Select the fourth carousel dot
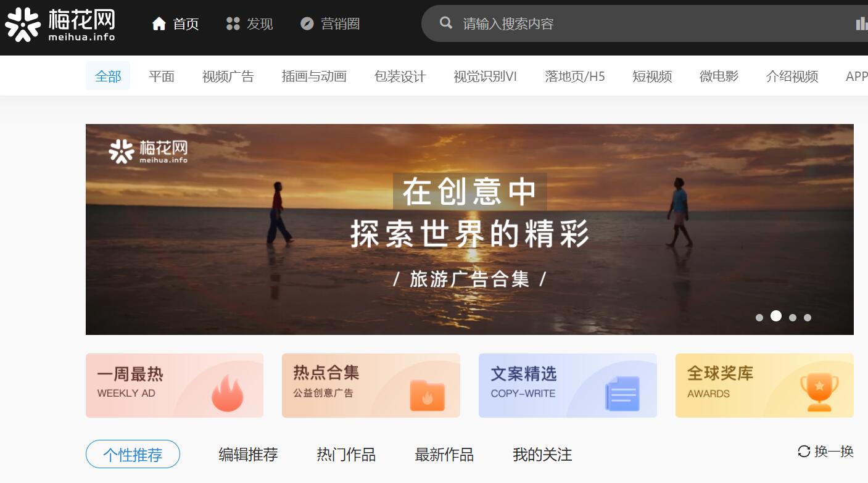 808,318
